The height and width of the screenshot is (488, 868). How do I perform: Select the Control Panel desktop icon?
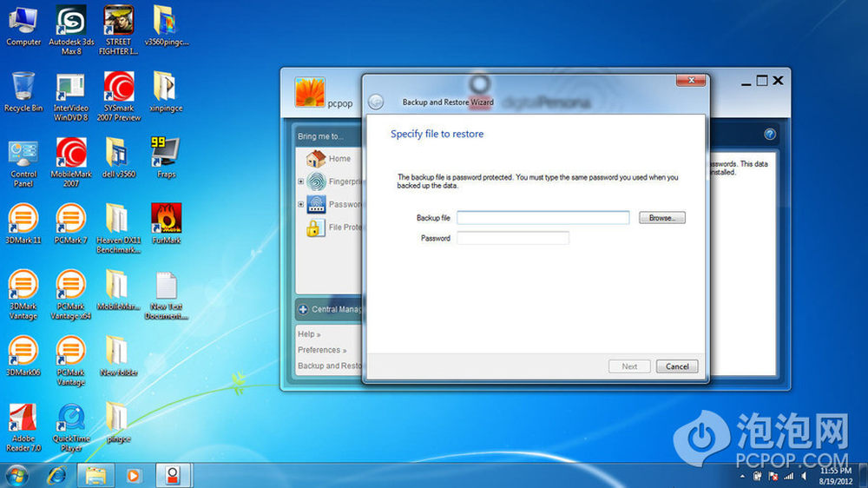[x=23, y=163]
